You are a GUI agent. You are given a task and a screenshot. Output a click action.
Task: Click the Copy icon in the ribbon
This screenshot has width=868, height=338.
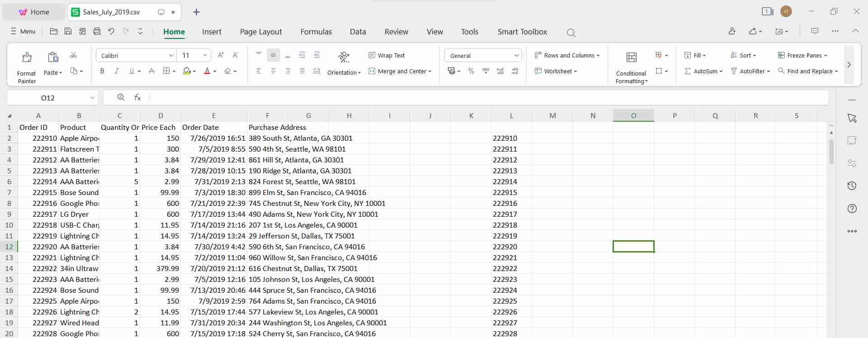click(74, 71)
